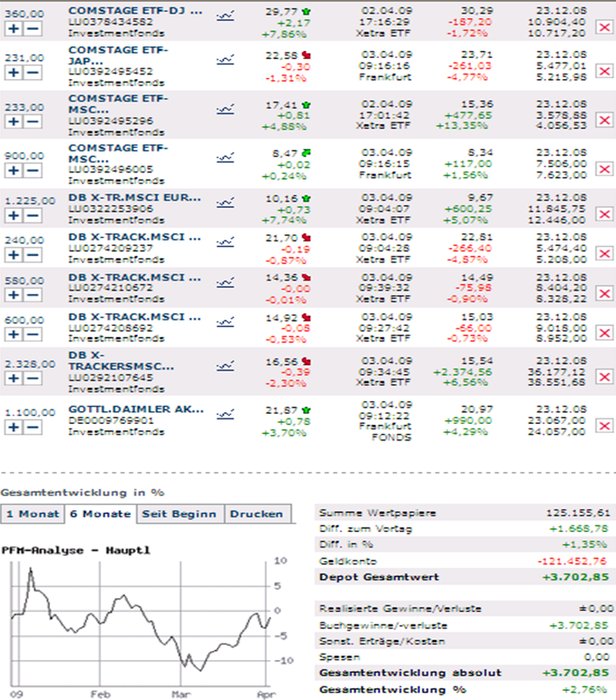Open COMSTAGE ETF-JAP fund link

coord(118,54)
